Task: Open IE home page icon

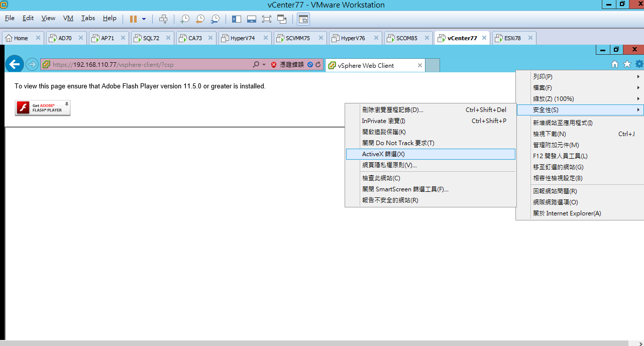Action: tap(614, 64)
